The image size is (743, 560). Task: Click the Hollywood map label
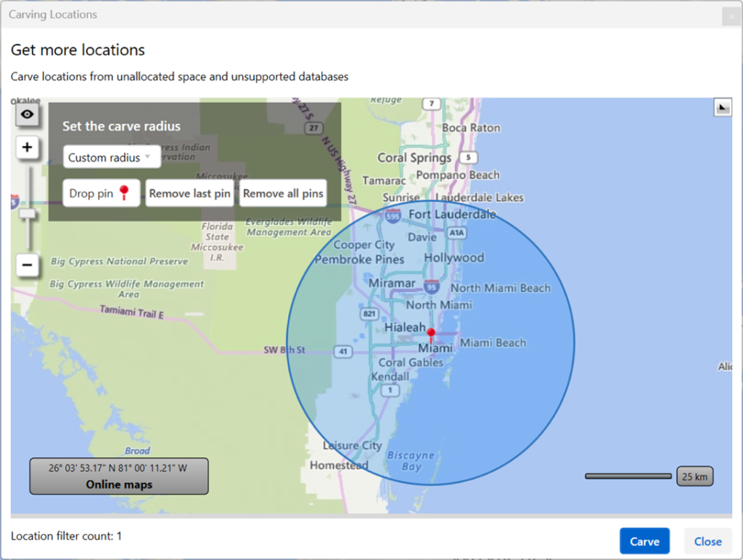(x=454, y=258)
